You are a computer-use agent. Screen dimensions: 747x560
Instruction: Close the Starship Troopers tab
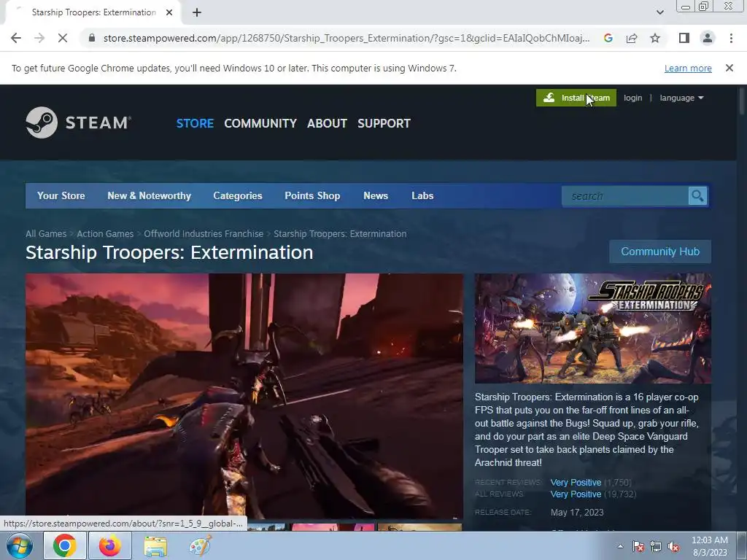[x=169, y=12]
